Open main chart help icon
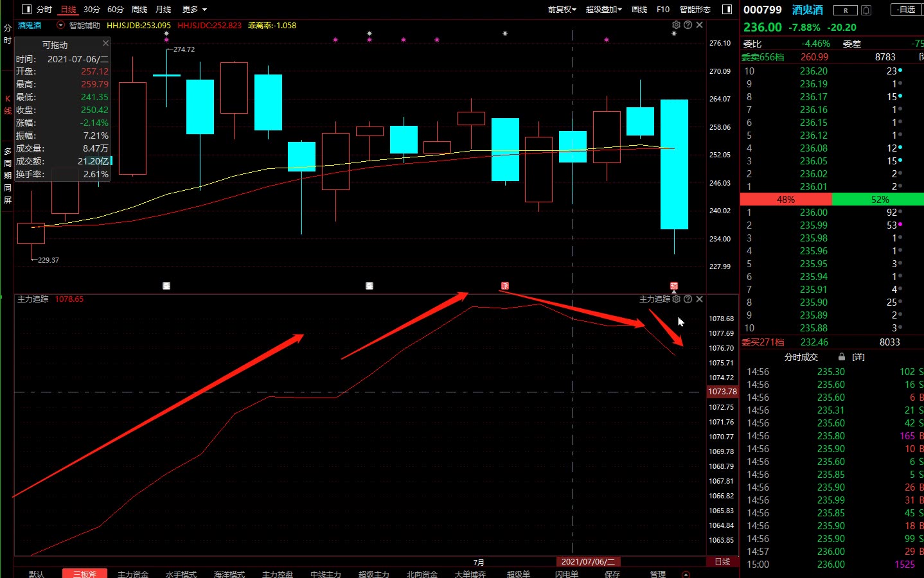 click(x=688, y=25)
